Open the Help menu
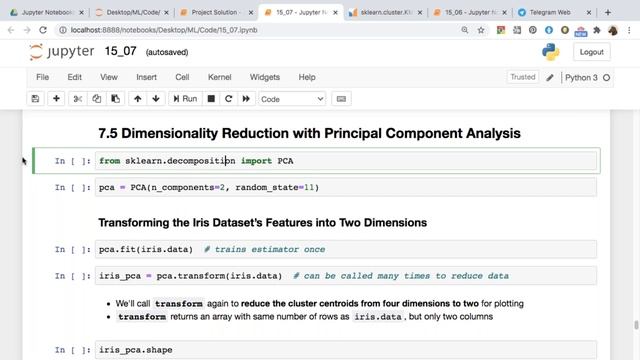 [307, 77]
